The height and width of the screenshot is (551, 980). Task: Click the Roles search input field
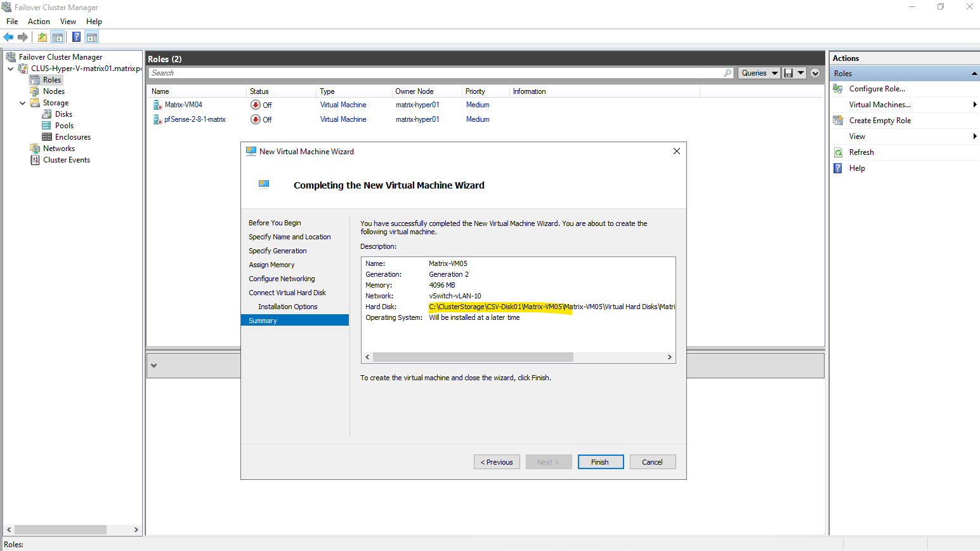click(x=434, y=73)
